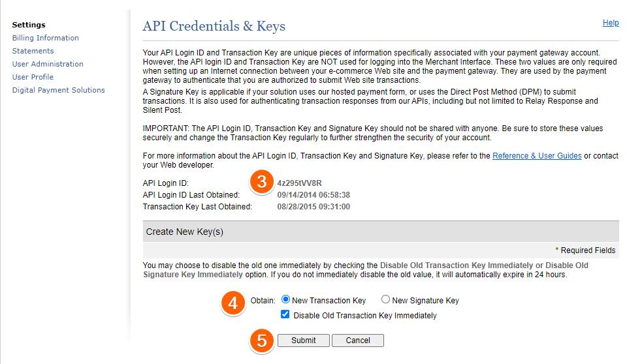Screen dimensions: 627x364
Task: Choose the New Signature Key radio option
Action: (x=385, y=300)
